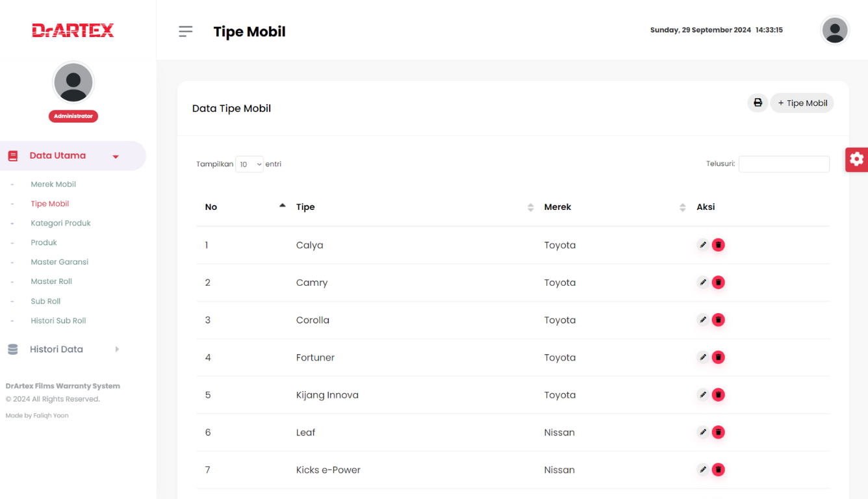Viewport: 868px width, 499px height.
Task: Open the Tampilkan entries dropdown
Action: pos(249,164)
